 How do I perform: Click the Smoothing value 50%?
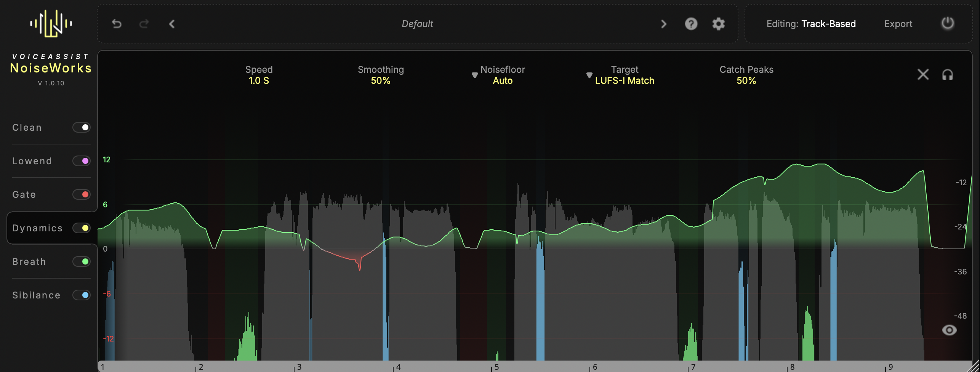pyautogui.click(x=381, y=81)
